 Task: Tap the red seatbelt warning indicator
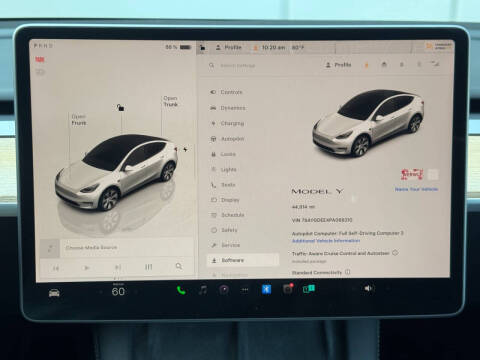pyautogui.click(x=40, y=60)
